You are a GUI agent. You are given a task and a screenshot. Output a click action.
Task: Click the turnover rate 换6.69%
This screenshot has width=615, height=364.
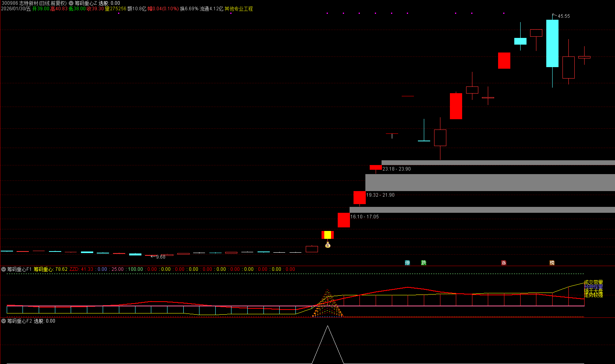pyautogui.click(x=189, y=9)
